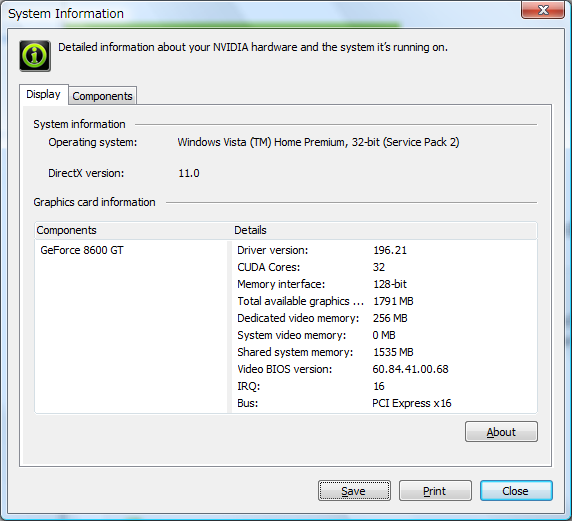Select GeForce 8600 GT in components list
This screenshot has width=572, height=521.
(82, 250)
